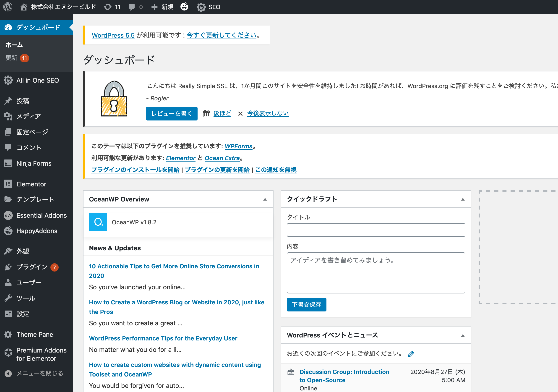Click the ユーザー person icon

coord(8,282)
